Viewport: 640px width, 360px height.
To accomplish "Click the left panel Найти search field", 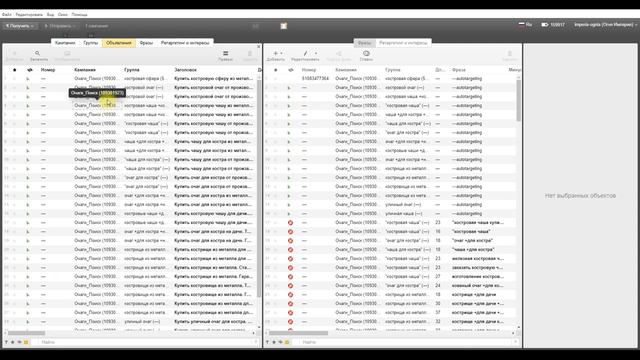I will click(147, 342).
